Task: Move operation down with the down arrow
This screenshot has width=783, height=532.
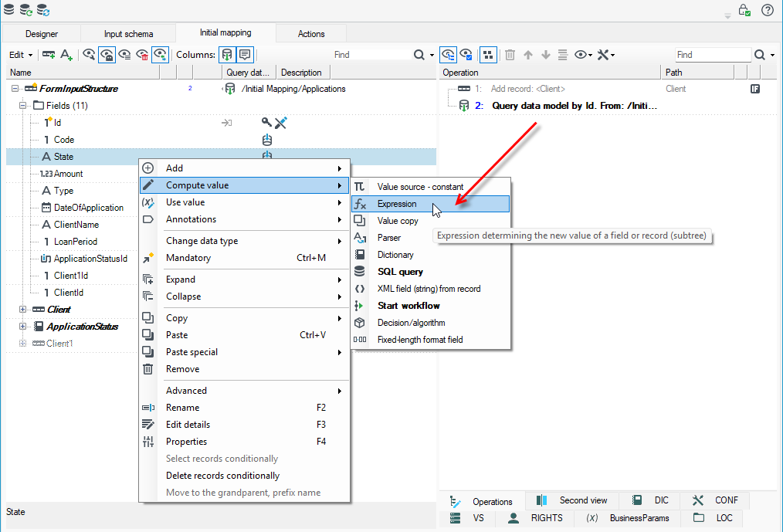Action: coord(546,55)
